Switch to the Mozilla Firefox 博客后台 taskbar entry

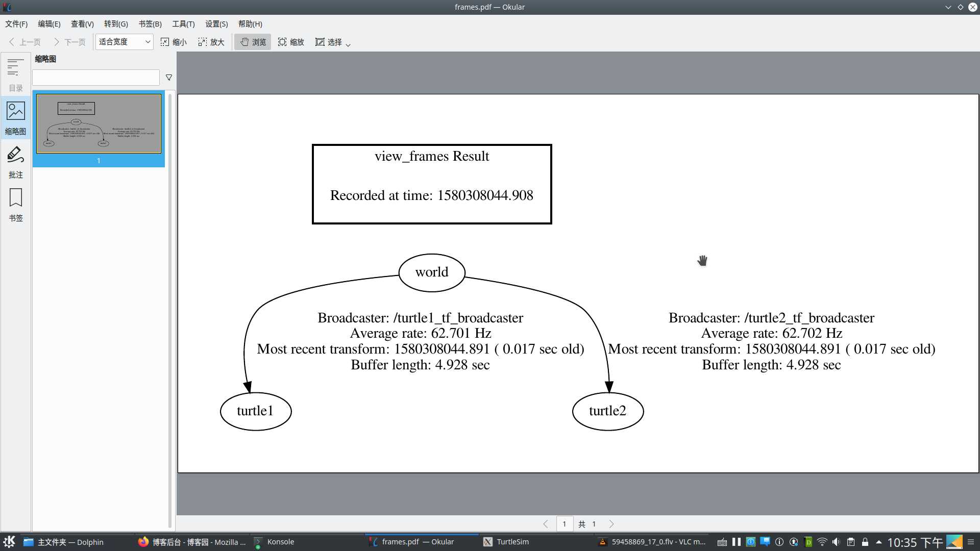191,542
